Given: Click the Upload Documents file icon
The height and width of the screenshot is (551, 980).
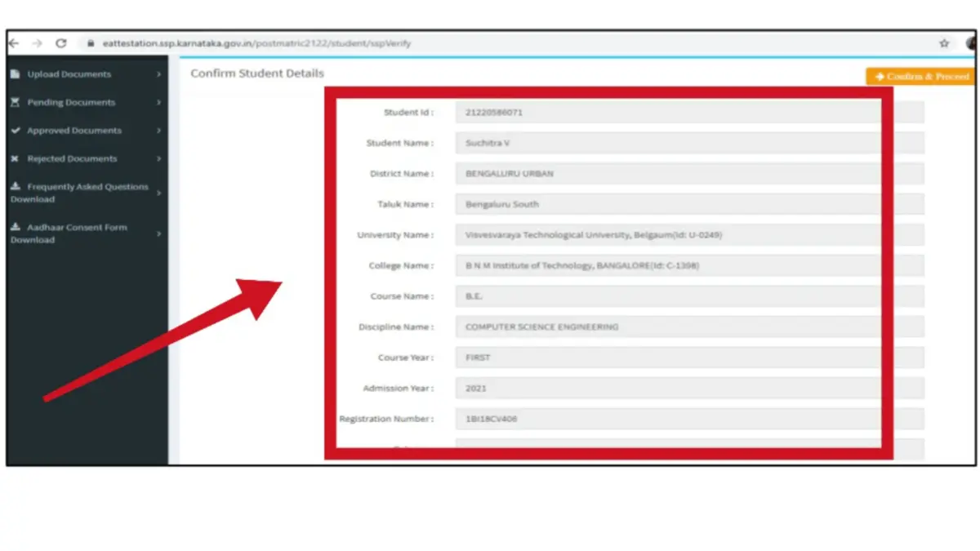Looking at the screenshot, I should coord(16,74).
